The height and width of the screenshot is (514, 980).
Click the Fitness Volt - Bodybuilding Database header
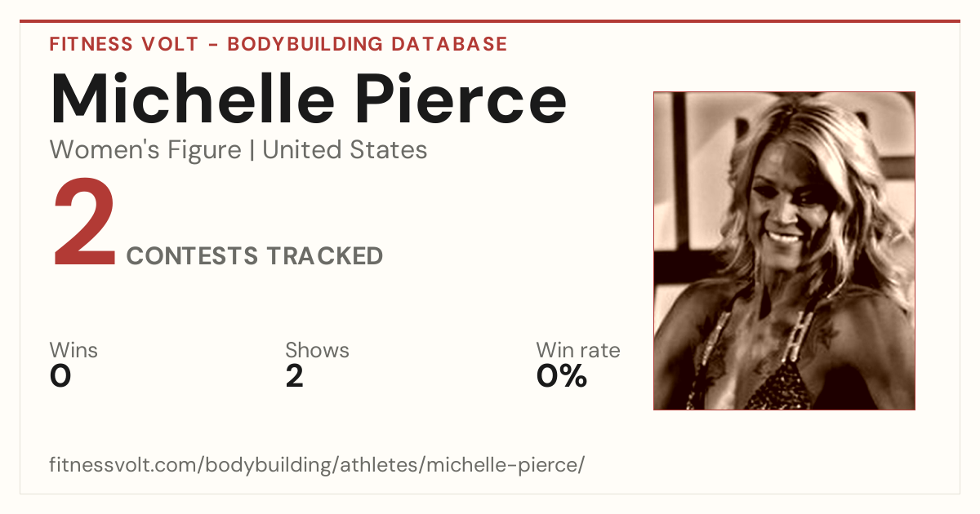tap(278, 44)
